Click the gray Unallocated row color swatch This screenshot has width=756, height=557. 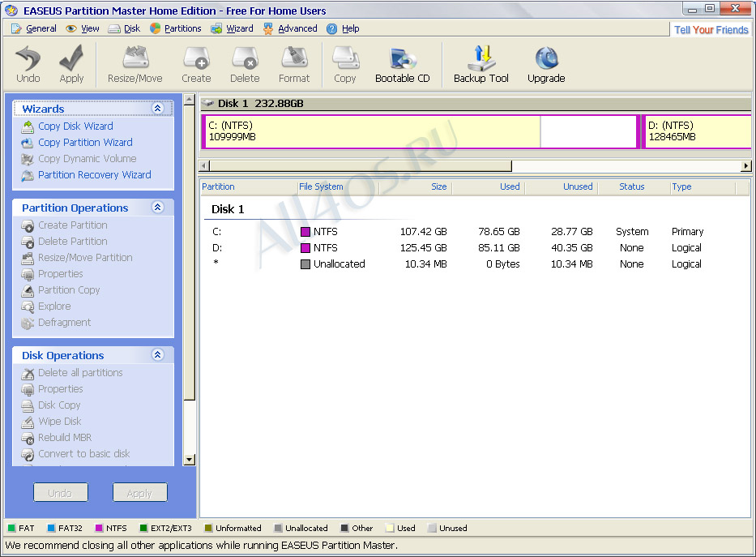305,264
